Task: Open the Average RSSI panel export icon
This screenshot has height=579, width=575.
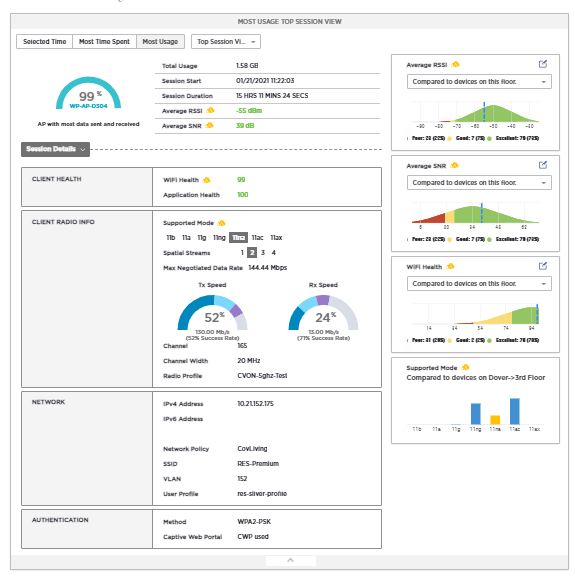Action: (x=543, y=64)
